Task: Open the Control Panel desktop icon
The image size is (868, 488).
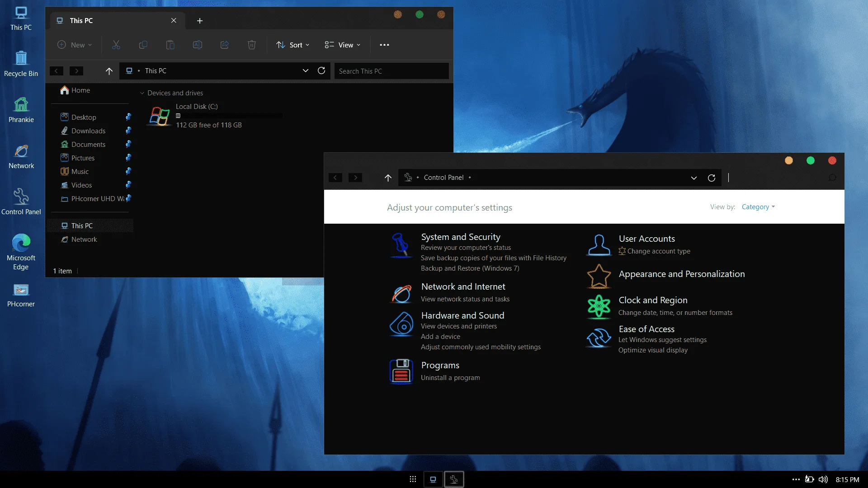Action: (x=21, y=202)
